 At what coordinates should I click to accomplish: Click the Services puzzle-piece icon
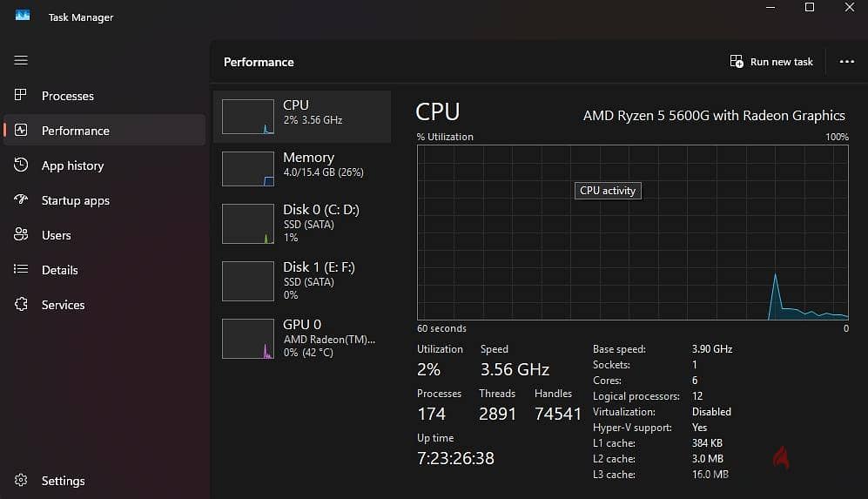[21, 304]
